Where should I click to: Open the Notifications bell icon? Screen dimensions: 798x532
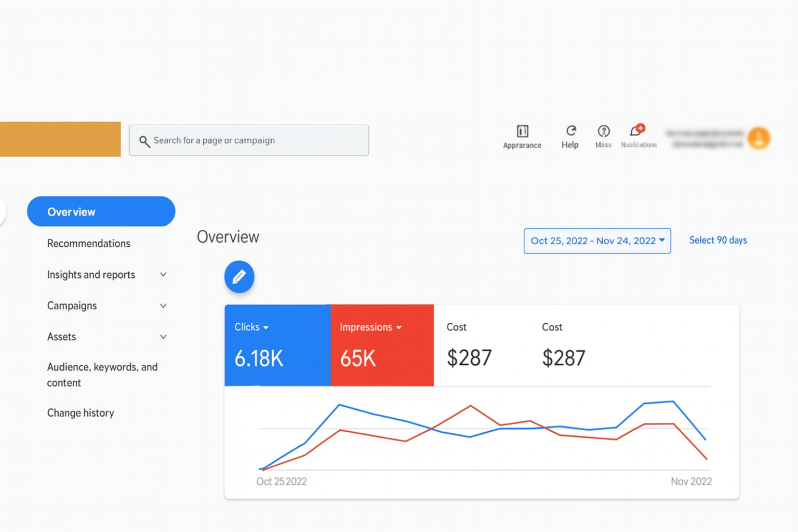coord(636,130)
